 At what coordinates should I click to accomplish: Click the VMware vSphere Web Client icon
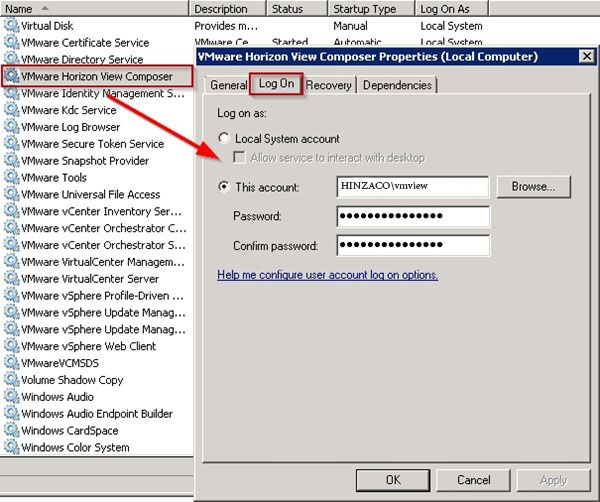(x=11, y=346)
